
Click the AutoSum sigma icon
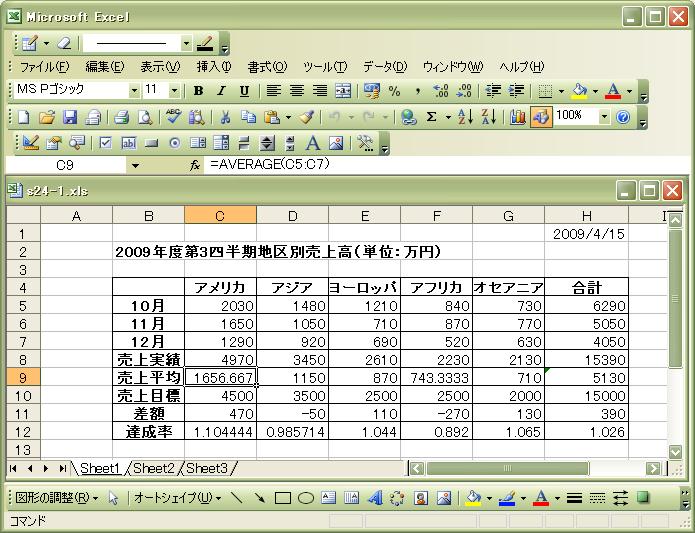(431, 117)
